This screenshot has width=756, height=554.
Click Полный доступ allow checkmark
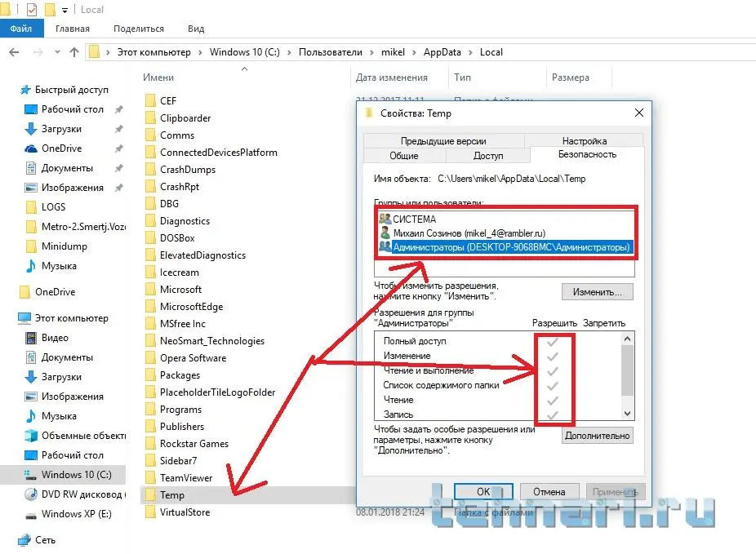click(553, 342)
